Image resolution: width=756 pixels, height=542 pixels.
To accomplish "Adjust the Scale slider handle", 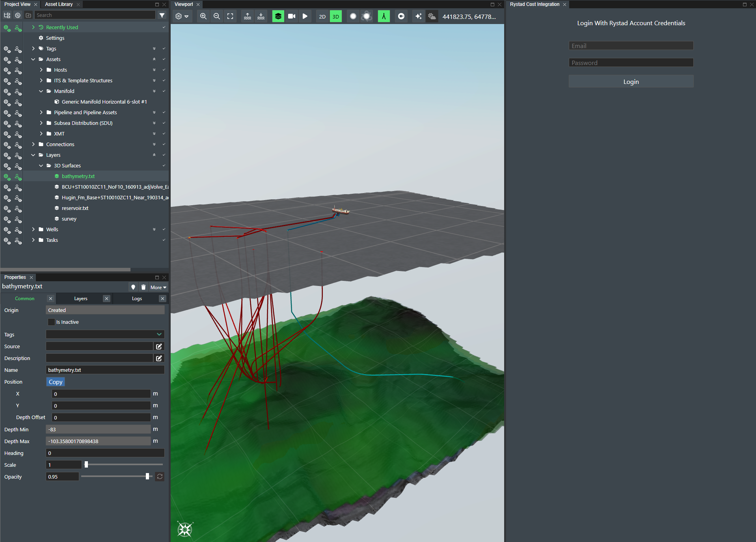I will pyautogui.click(x=86, y=465).
